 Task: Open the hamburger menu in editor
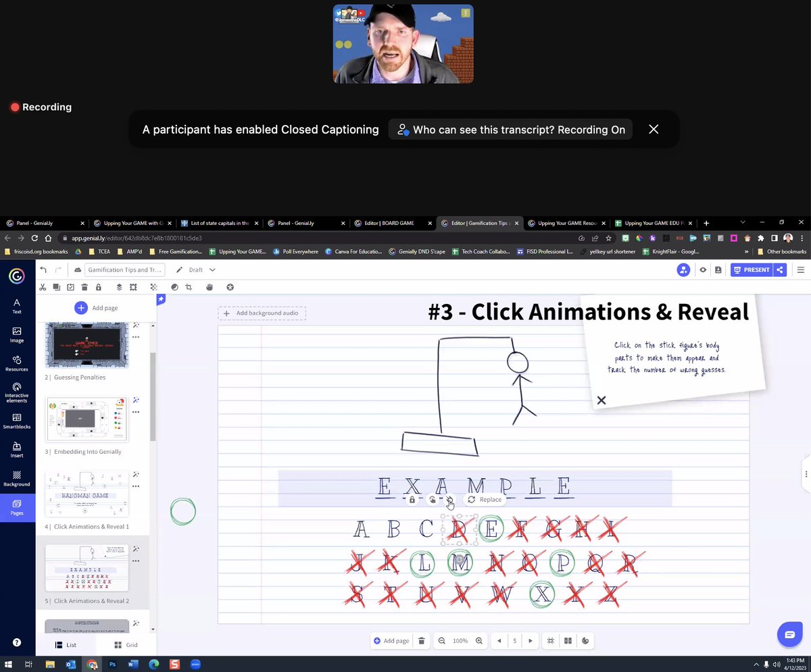pos(801,269)
